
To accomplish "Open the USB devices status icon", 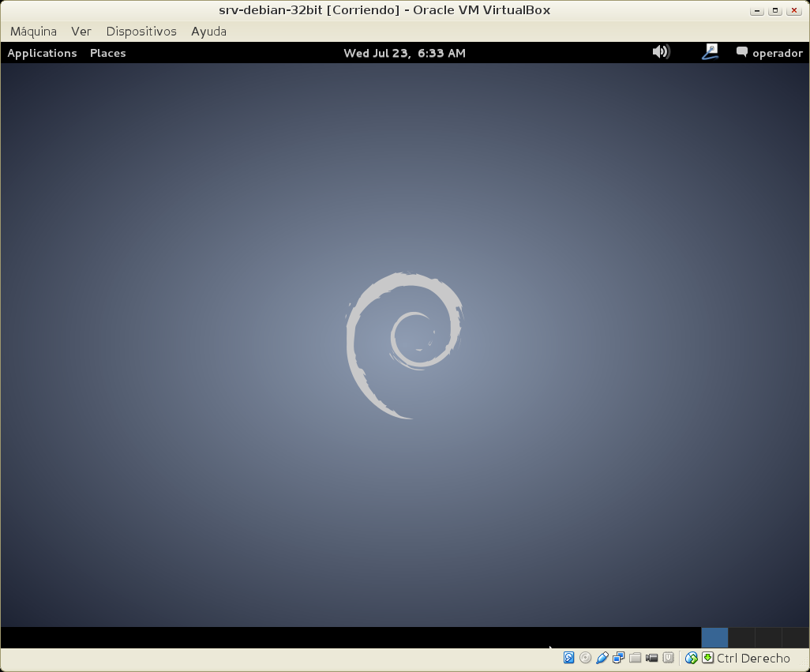I will click(x=602, y=658).
